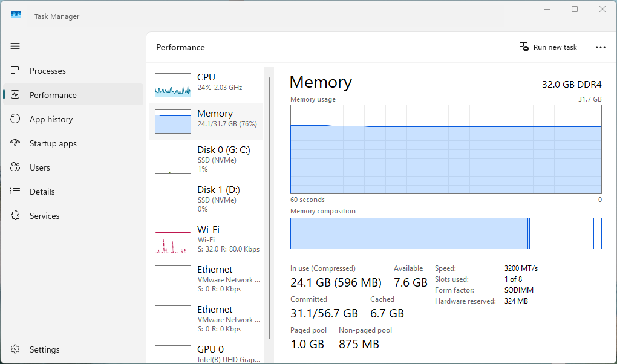
Task: Click the Committed 31.1/56.7 GB value
Action: 324,313
